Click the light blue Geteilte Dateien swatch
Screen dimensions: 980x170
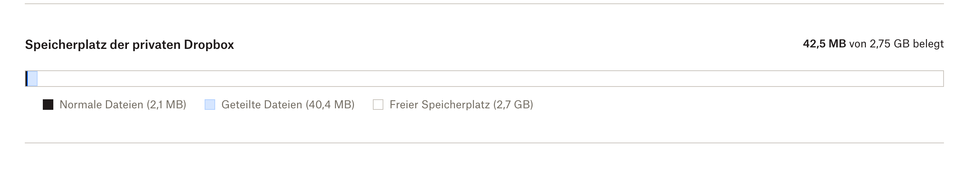pos(210,105)
